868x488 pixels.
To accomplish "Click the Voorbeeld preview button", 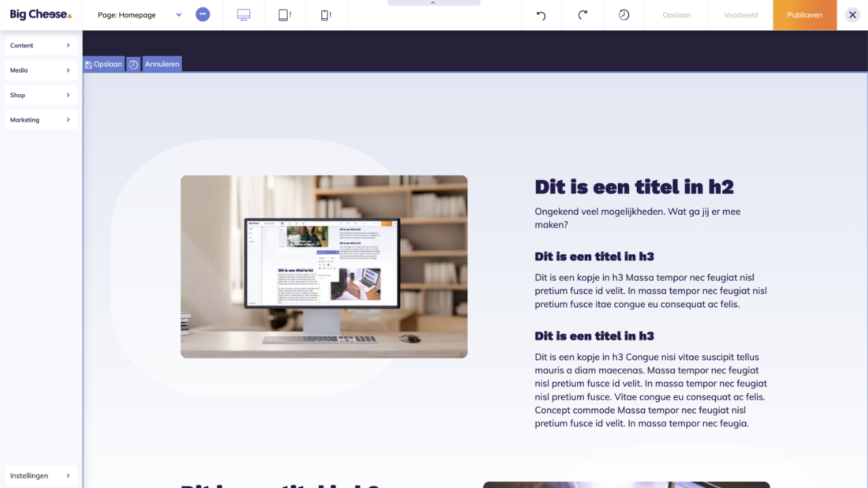I will 741,15.
